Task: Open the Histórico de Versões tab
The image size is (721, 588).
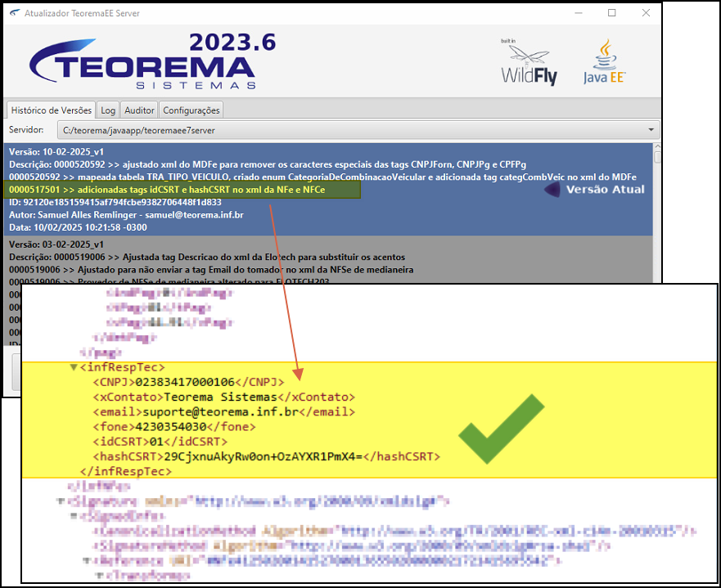Action: 51,110
